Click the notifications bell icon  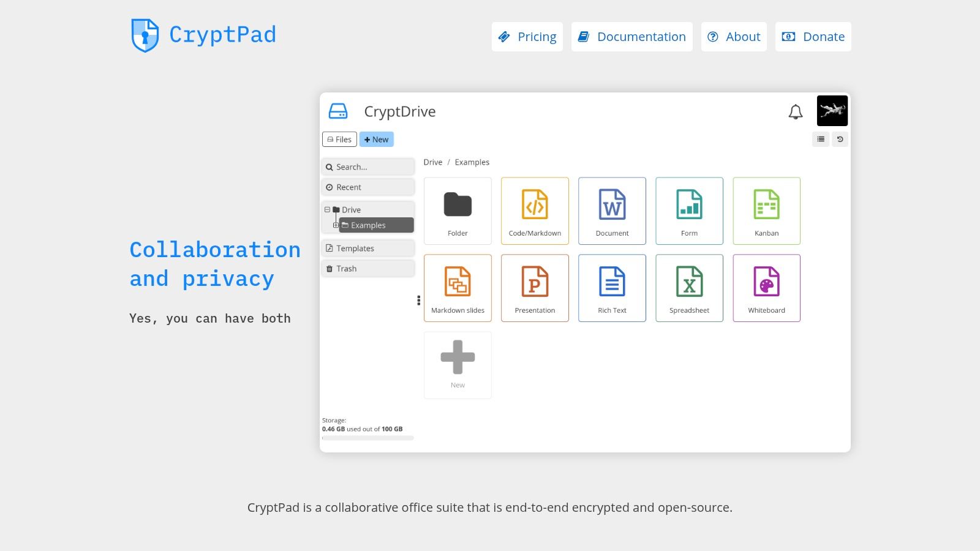pyautogui.click(x=796, y=111)
